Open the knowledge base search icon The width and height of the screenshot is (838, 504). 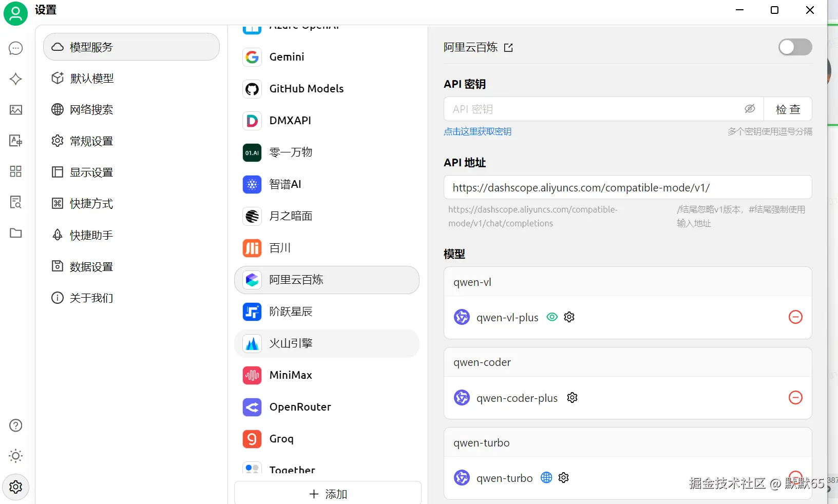[16, 202]
